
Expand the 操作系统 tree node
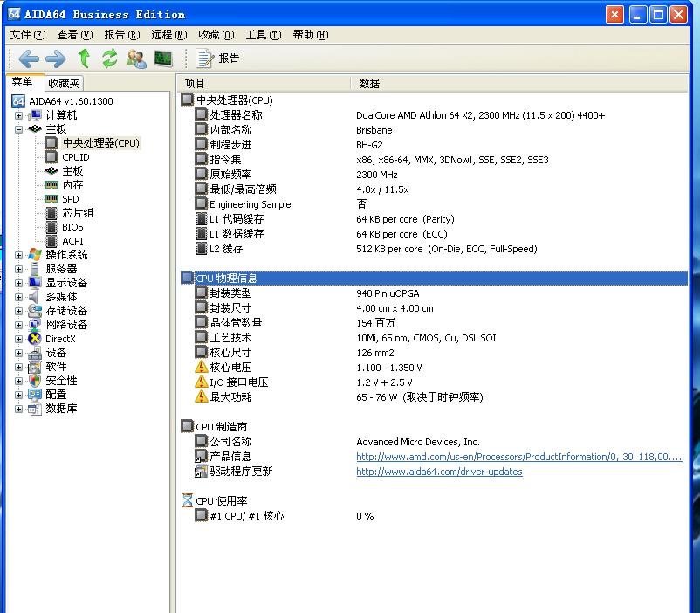coord(18,256)
